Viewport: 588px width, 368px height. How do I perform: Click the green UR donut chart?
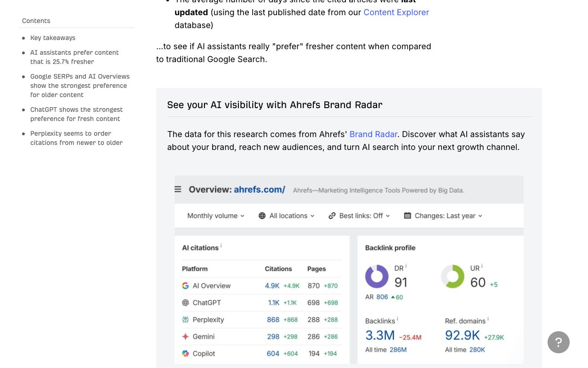[x=452, y=276]
